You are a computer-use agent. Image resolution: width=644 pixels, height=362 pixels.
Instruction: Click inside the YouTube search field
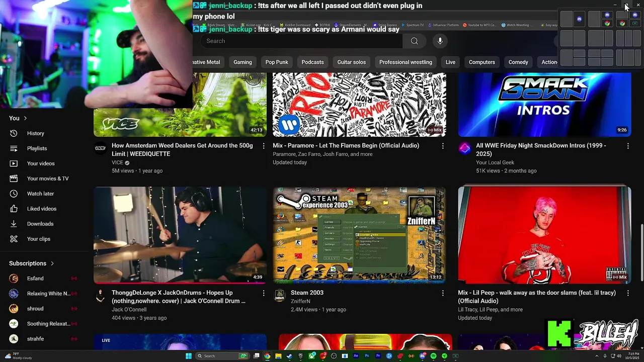coord(302,41)
